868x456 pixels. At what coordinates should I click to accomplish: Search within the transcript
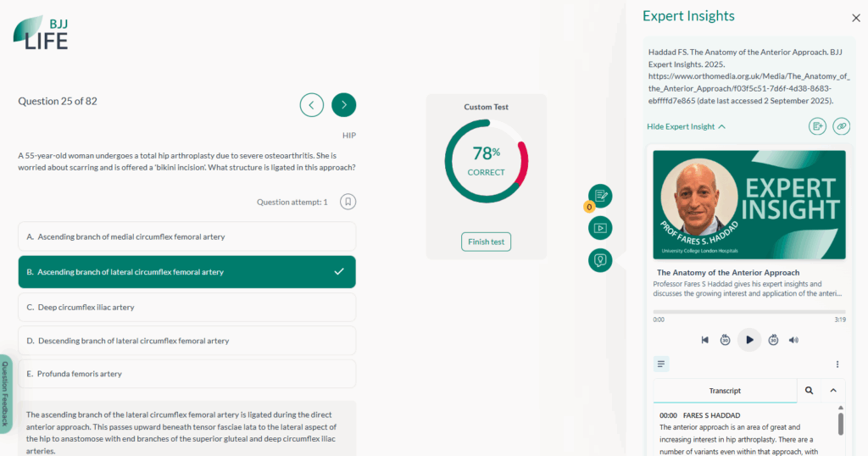810,391
